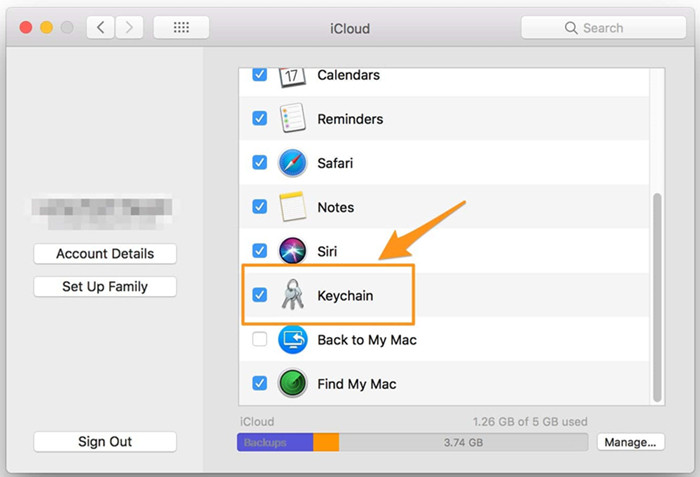Click the Find My Mac radar icon
Screen dimensions: 700x477
point(292,383)
